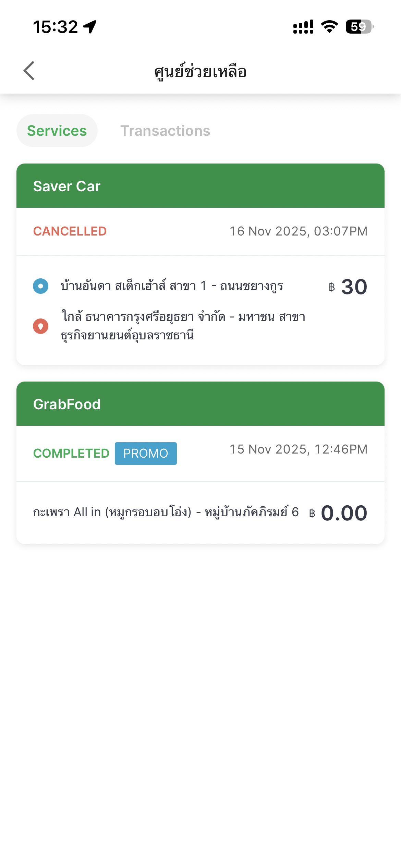Image resolution: width=401 pixels, height=868 pixels.
Task: Switch to the Transactions tab
Action: (165, 131)
